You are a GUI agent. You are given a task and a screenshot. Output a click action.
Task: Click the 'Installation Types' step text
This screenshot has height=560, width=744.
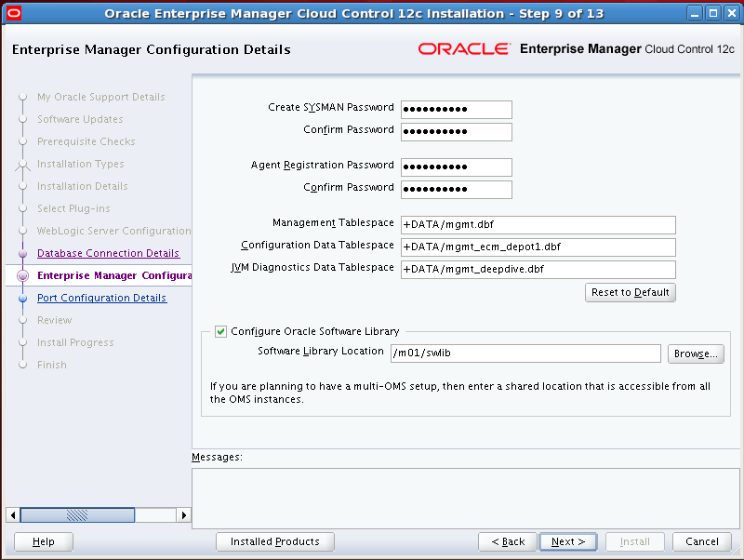[x=81, y=164]
